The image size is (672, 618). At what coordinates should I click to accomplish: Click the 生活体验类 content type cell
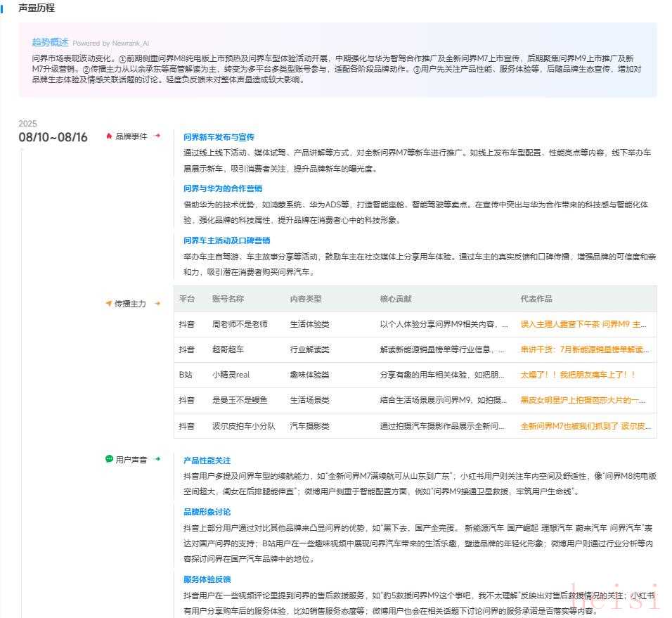pos(309,324)
